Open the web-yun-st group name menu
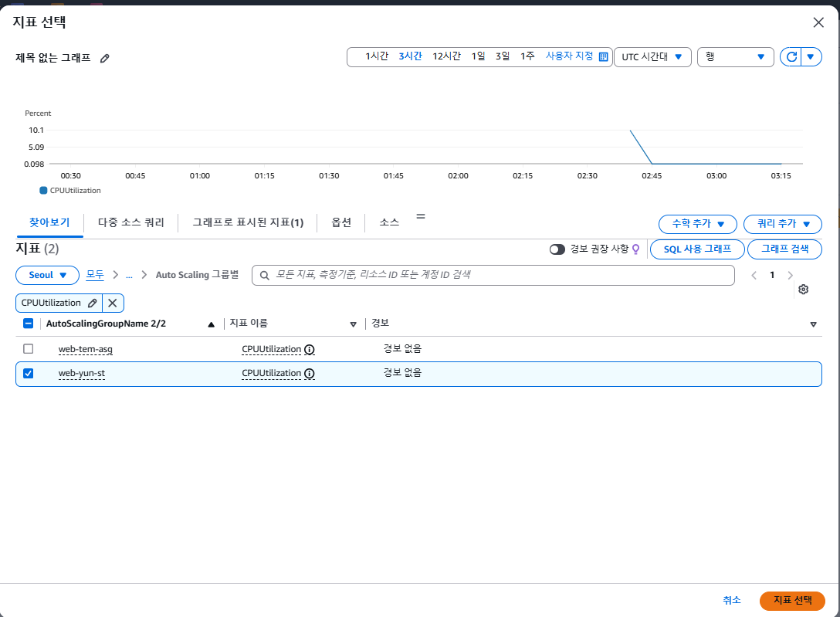 click(81, 373)
